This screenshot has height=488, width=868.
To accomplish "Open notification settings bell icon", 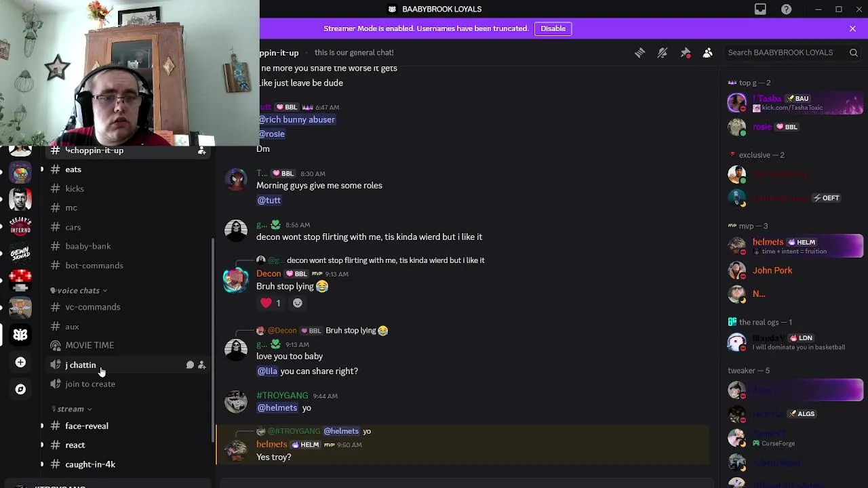I will pos(663,53).
